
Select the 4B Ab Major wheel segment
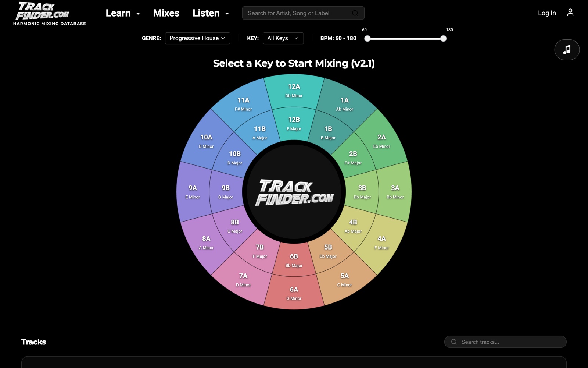tap(353, 226)
